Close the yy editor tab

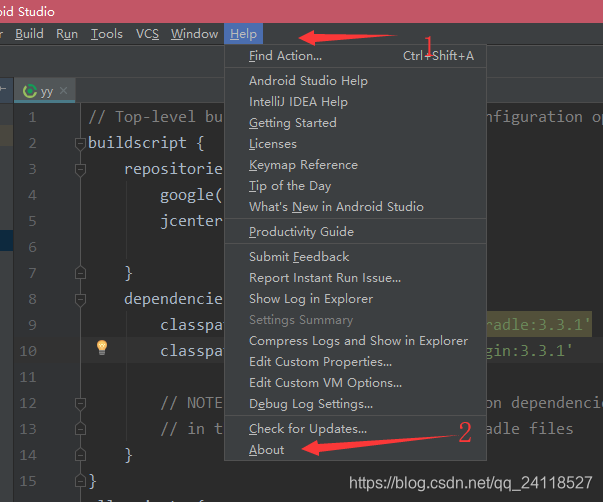(64, 90)
